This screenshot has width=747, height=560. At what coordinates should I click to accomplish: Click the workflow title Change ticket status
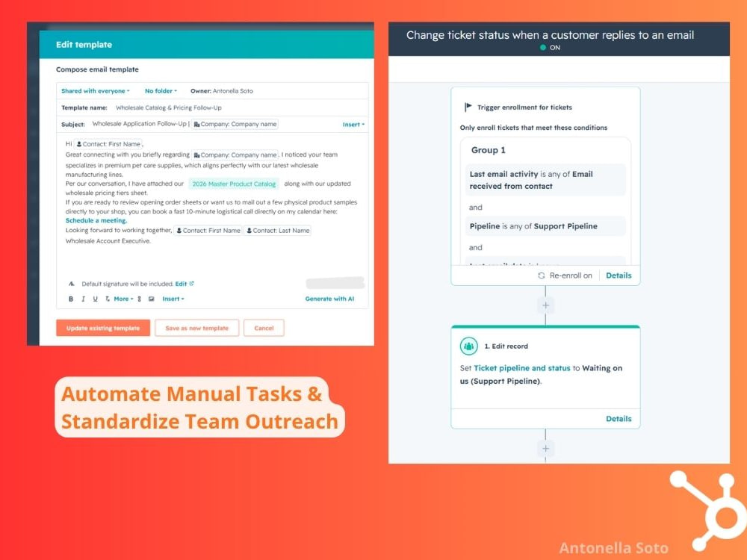coord(550,35)
